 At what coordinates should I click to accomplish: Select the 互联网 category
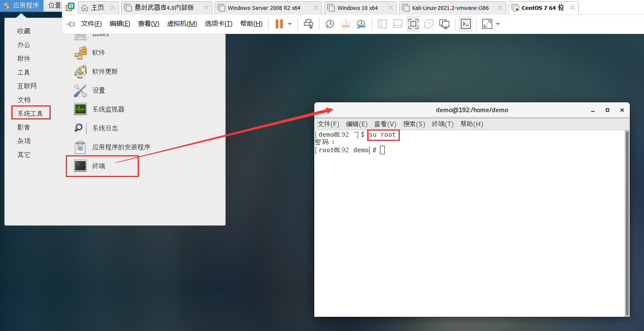[x=27, y=86]
